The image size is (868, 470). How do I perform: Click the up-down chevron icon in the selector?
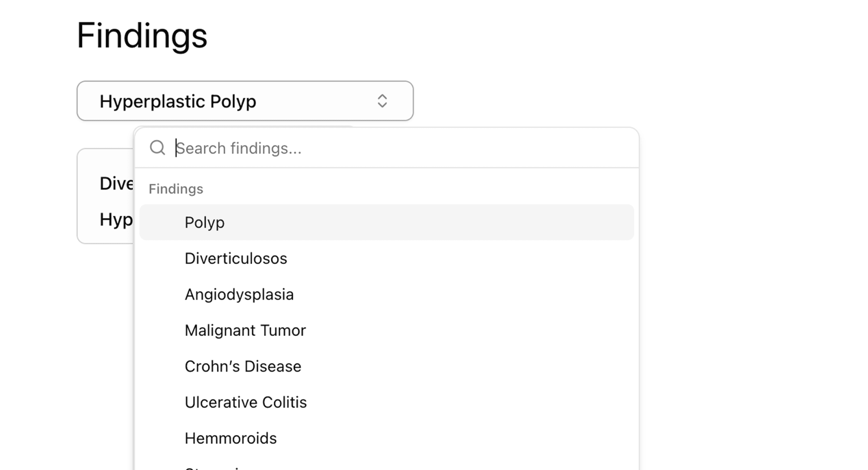(x=382, y=101)
